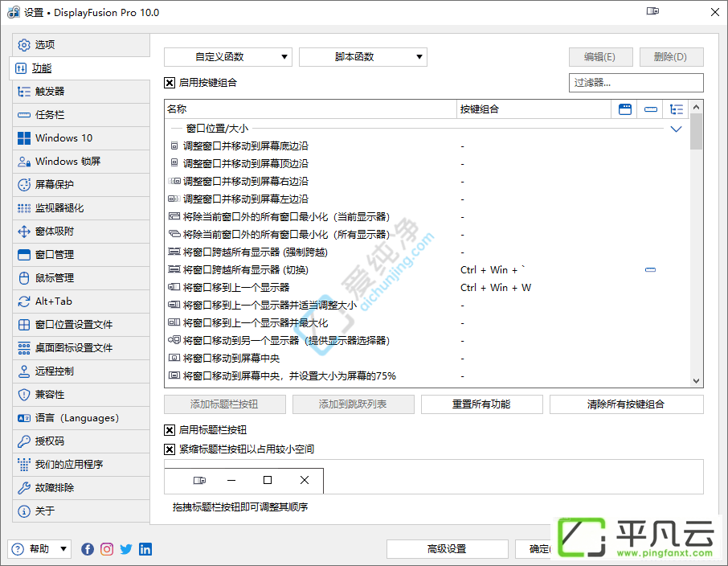Click the 名称 column header
The image size is (728, 566).
pos(311,109)
